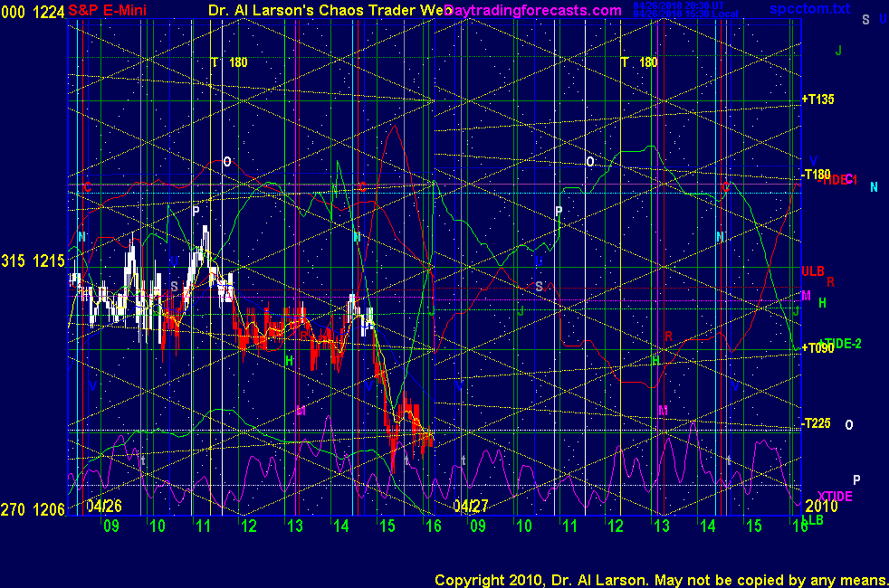Click the '270 1206' price axis label

point(33,510)
